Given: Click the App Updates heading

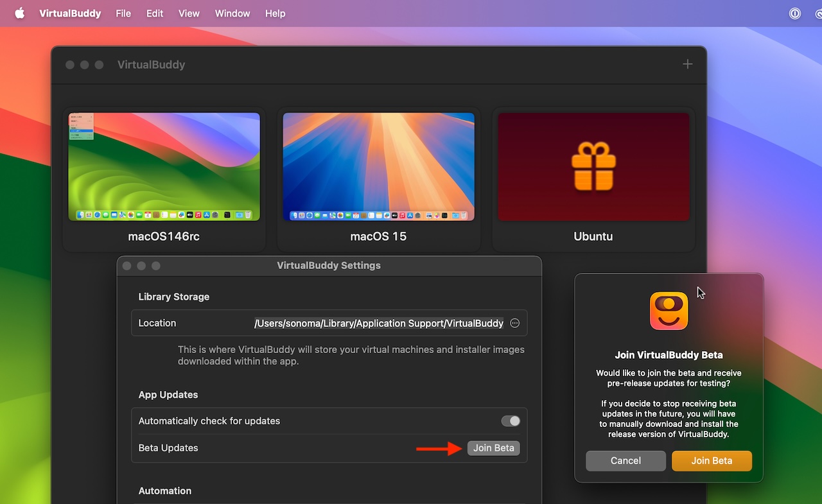Looking at the screenshot, I should [x=168, y=395].
